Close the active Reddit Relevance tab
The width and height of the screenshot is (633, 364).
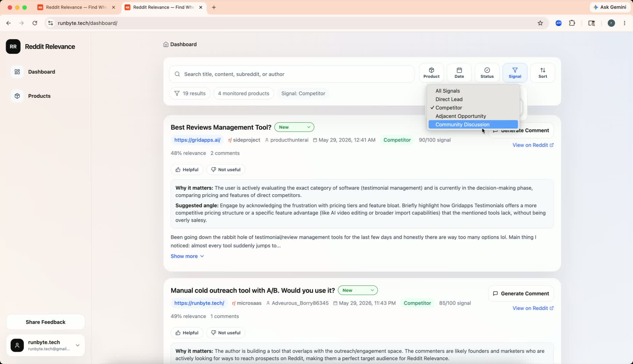(201, 7)
